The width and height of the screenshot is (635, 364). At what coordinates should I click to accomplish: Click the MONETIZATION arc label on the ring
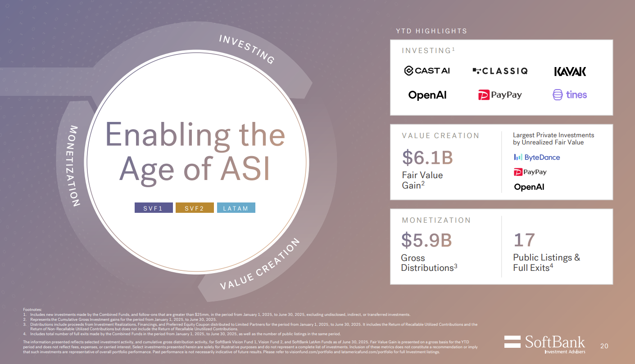tap(75, 166)
